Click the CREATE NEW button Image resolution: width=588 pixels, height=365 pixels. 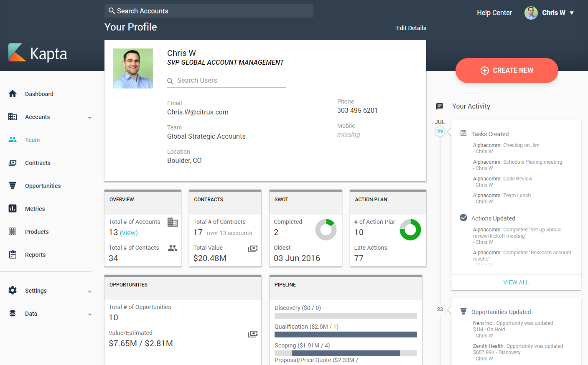pos(507,71)
